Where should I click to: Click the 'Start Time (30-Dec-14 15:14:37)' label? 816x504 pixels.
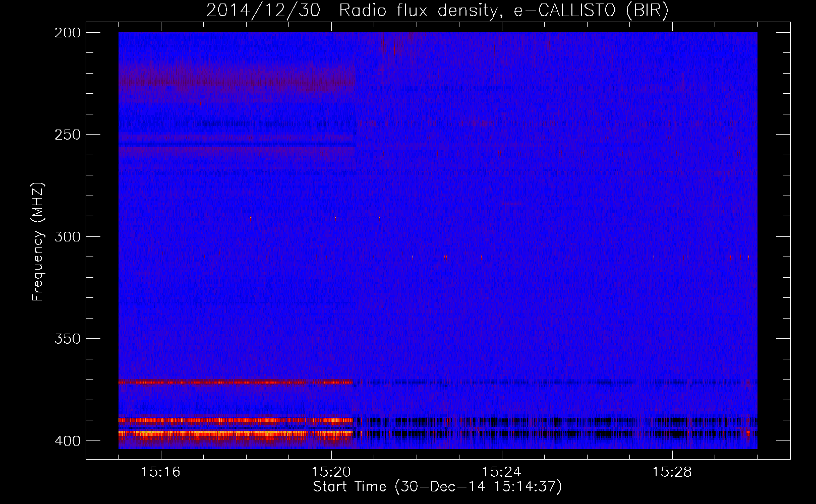(437, 487)
